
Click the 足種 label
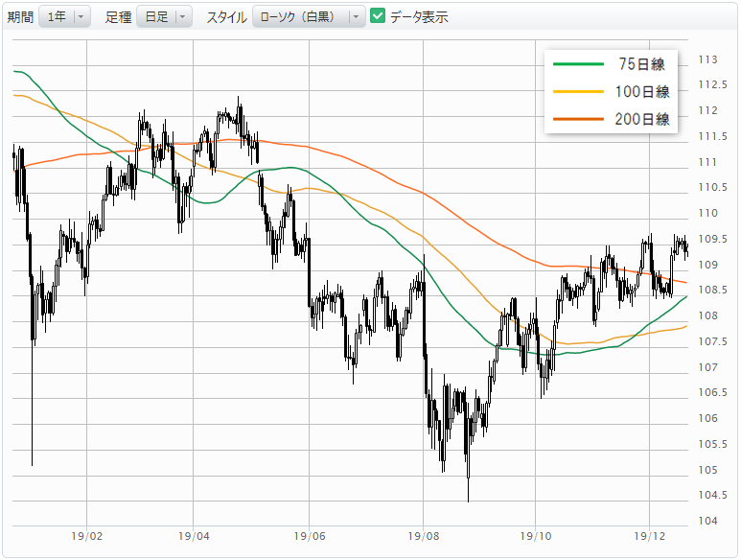(118, 17)
